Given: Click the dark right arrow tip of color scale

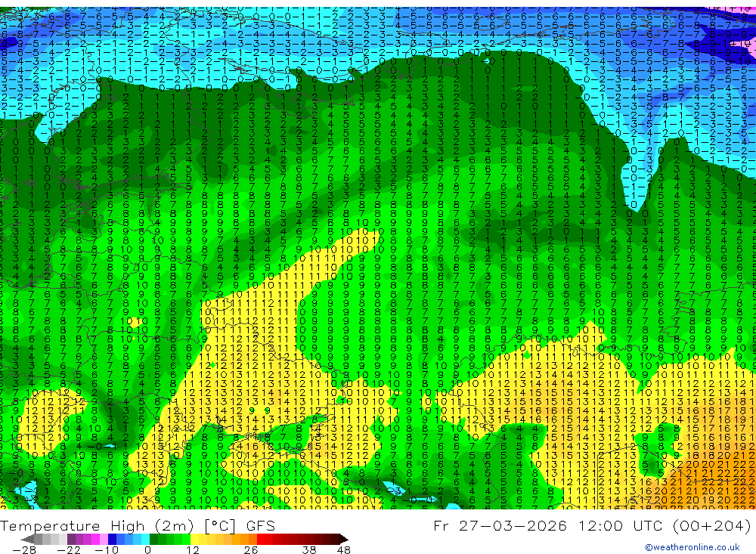Looking at the screenshot, I should pyautogui.click(x=344, y=539).
